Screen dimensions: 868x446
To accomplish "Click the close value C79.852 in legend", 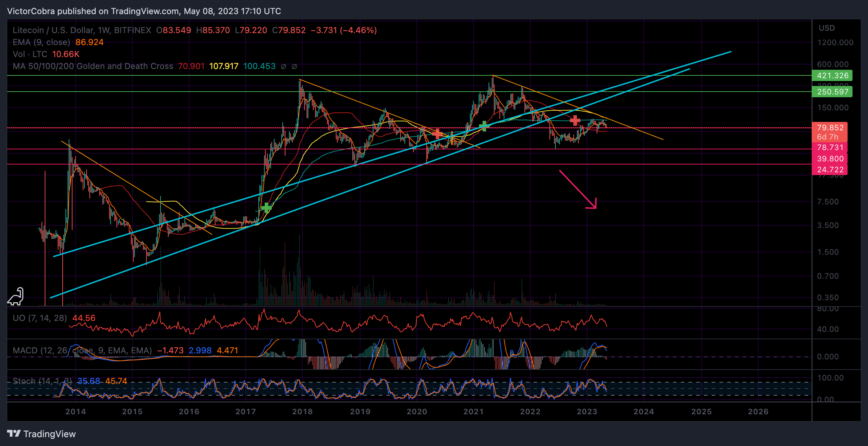I will 289,30.
